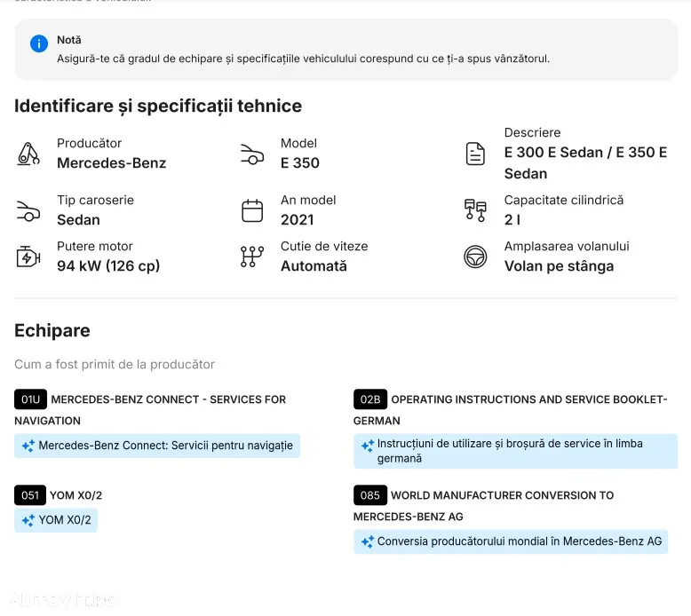Click the 'Mercedes-Benz' manufacturer value
The height and width of the screenshot is (616, 691).
pyautogui.click(x=112, y=163)
